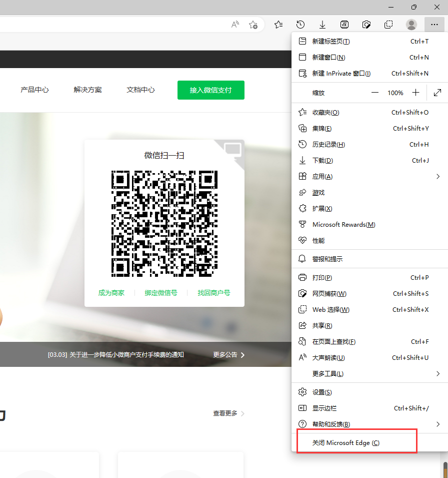Open 更多公告 link
Screen dimensions: 448x478
tap(228, 355)
